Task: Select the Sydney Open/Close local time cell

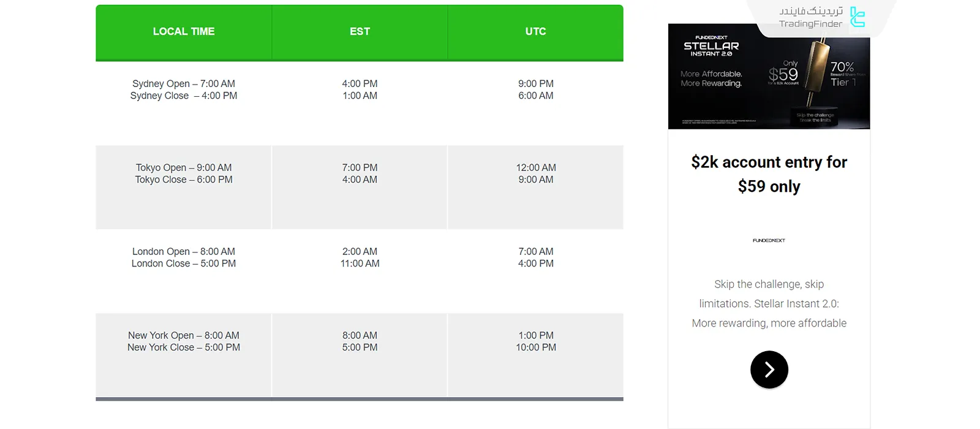Action: click(184, 90)
